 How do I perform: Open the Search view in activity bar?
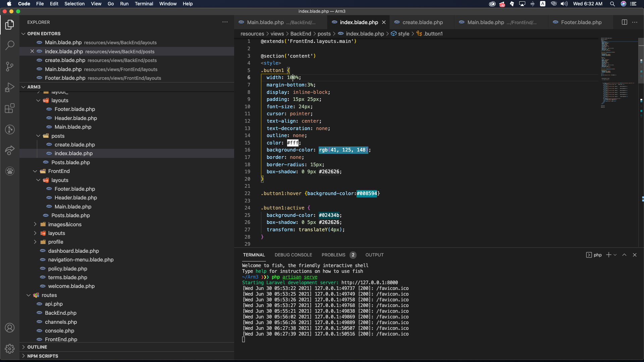10,45
